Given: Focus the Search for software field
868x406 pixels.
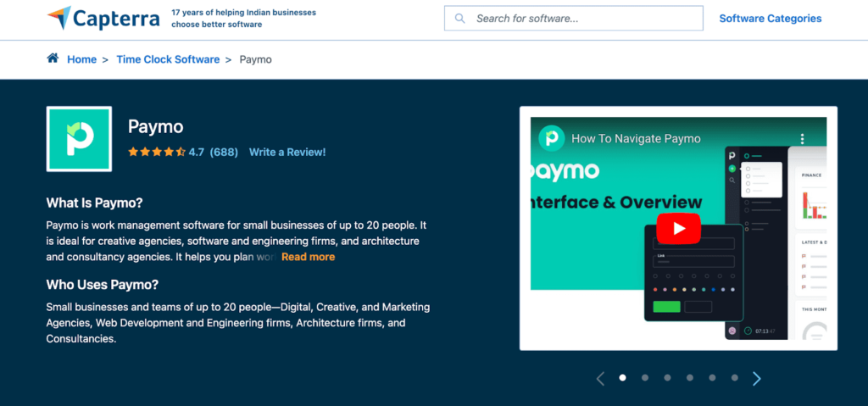Looking at the screenshot, I should [574, 19].
